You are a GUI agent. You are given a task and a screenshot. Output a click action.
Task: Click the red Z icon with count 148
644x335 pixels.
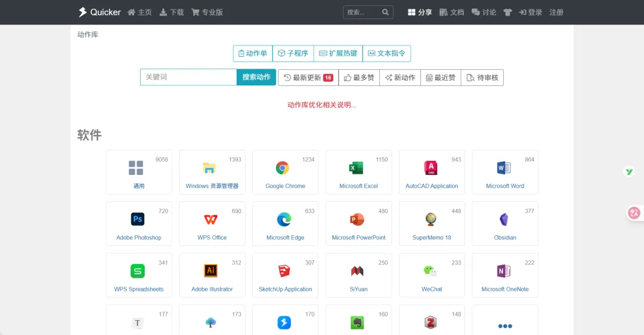pos(431,322)
